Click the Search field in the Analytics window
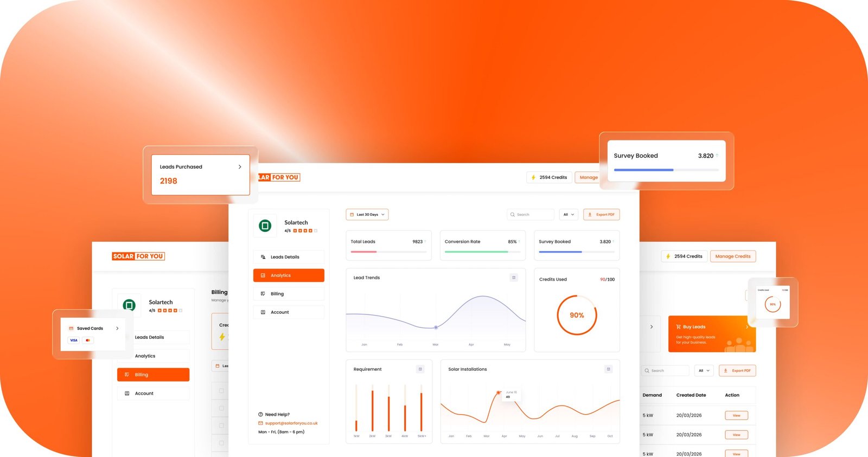The image size is (868, 457). [531, 215]
